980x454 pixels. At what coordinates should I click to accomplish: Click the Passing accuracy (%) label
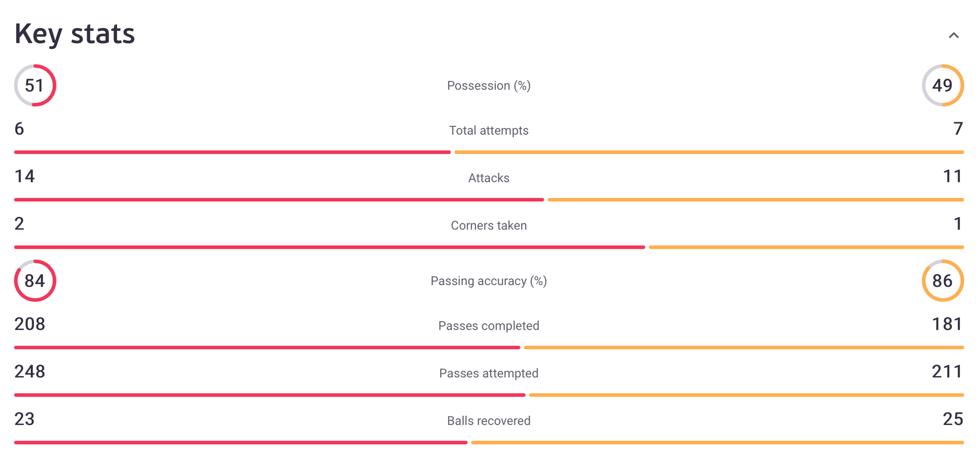point(489,281)
